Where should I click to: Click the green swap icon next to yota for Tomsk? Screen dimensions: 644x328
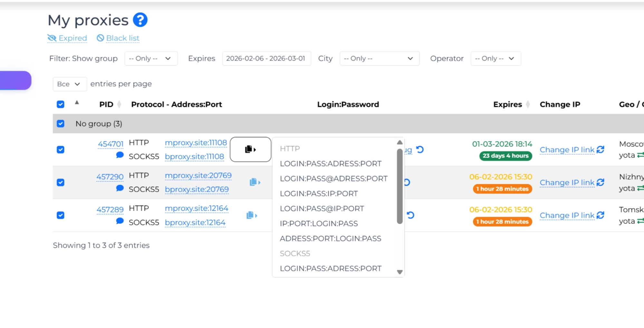tap(640, 221)
